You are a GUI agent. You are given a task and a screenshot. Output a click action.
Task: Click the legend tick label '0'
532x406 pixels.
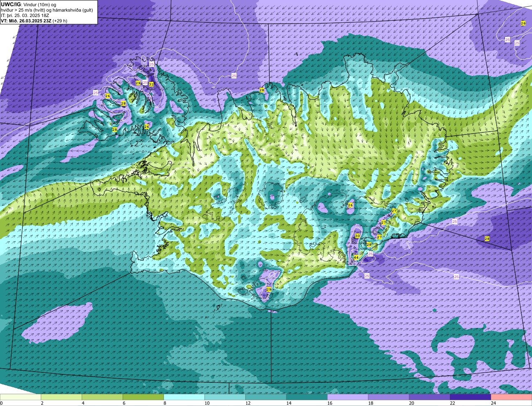coord(1,403)
